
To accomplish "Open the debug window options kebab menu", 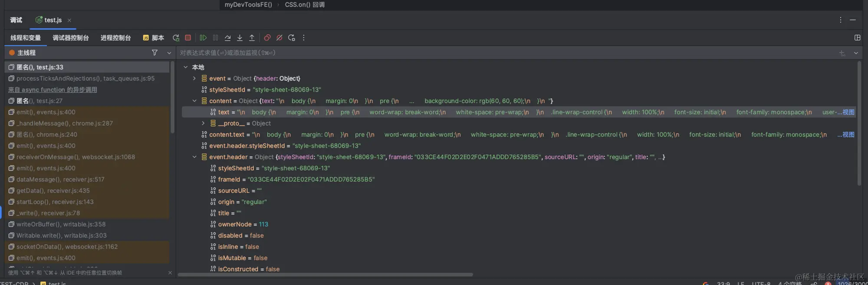I will click(841, 20).
